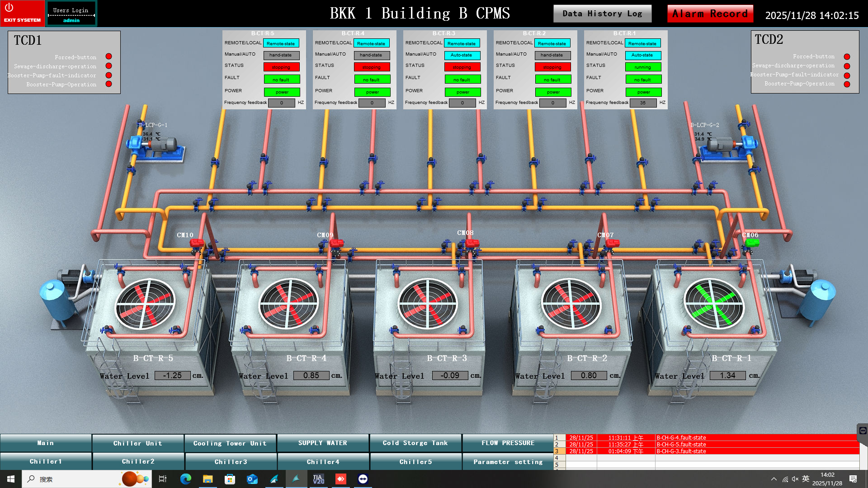Toggle TCD1 Forced-button indicator light
This screenshot has width=868, height=488.
point(108,56)
